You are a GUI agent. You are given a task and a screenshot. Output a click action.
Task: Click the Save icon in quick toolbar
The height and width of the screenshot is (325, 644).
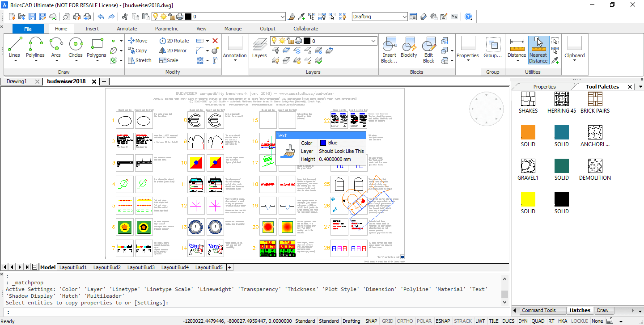click(32, 17)
